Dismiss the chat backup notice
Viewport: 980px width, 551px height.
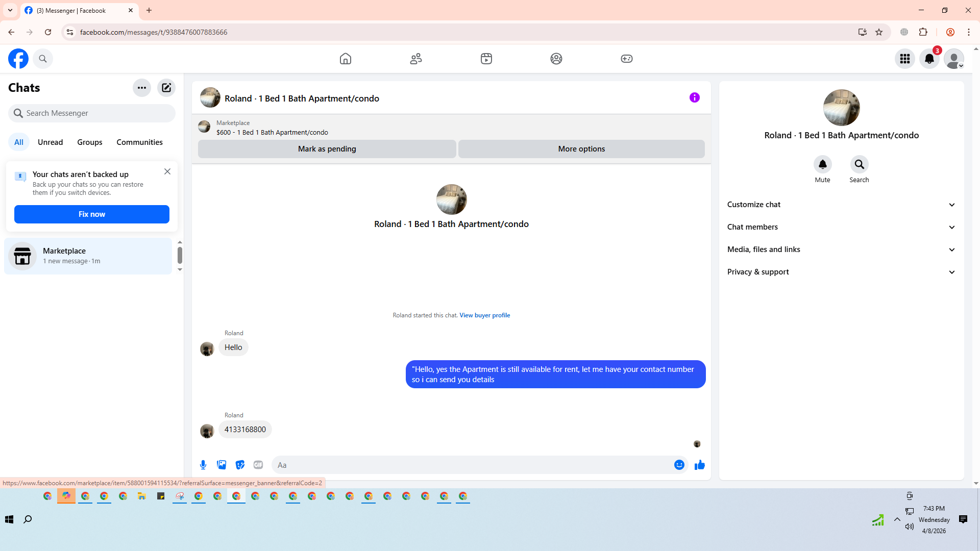(167, 171)
